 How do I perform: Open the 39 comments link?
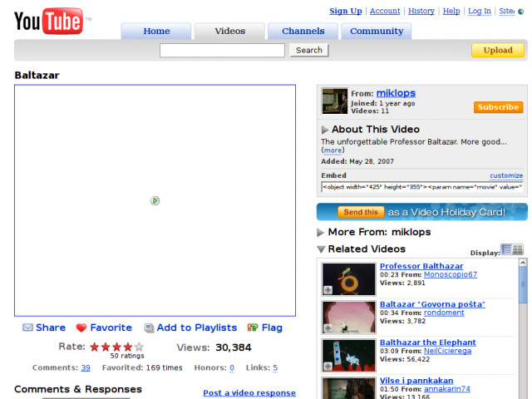(x=86, y=367)
